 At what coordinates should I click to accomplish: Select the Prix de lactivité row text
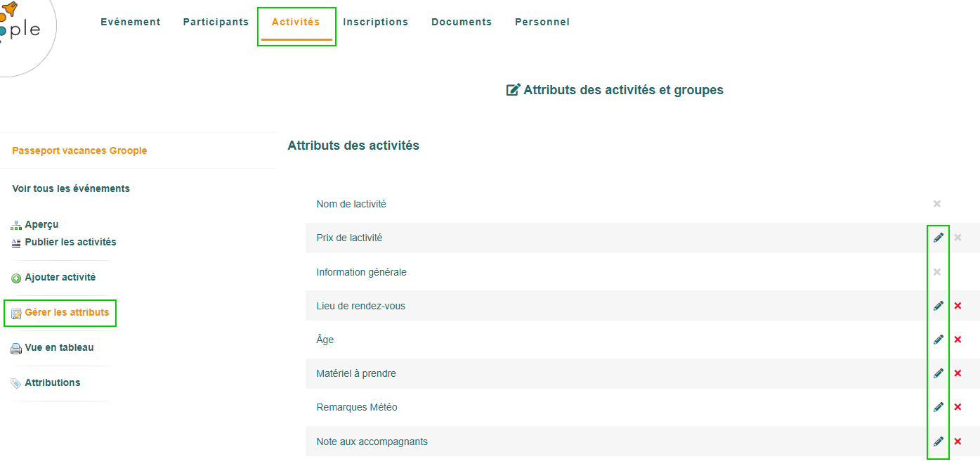pyautogui.click(x=349, y=238)
